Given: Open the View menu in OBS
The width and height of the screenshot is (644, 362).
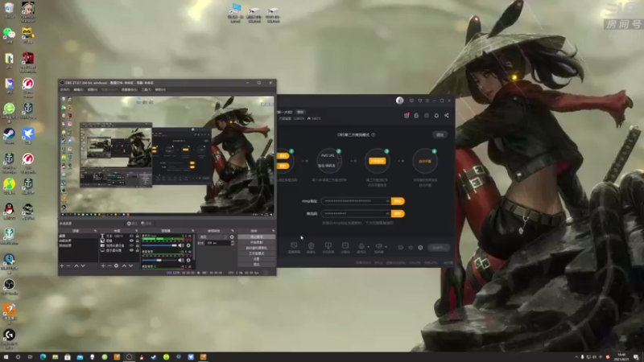Looking at the screenshot, I should [93, 89].
